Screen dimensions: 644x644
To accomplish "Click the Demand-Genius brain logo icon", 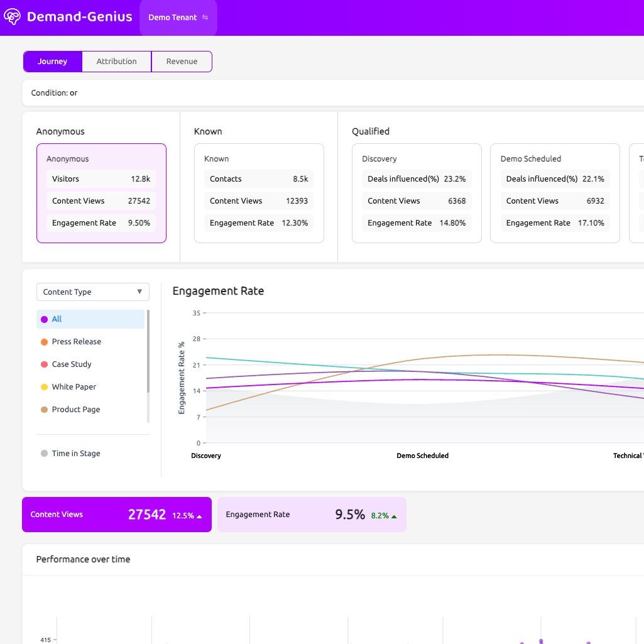I will pyautogui.click(x=12, y=17).
